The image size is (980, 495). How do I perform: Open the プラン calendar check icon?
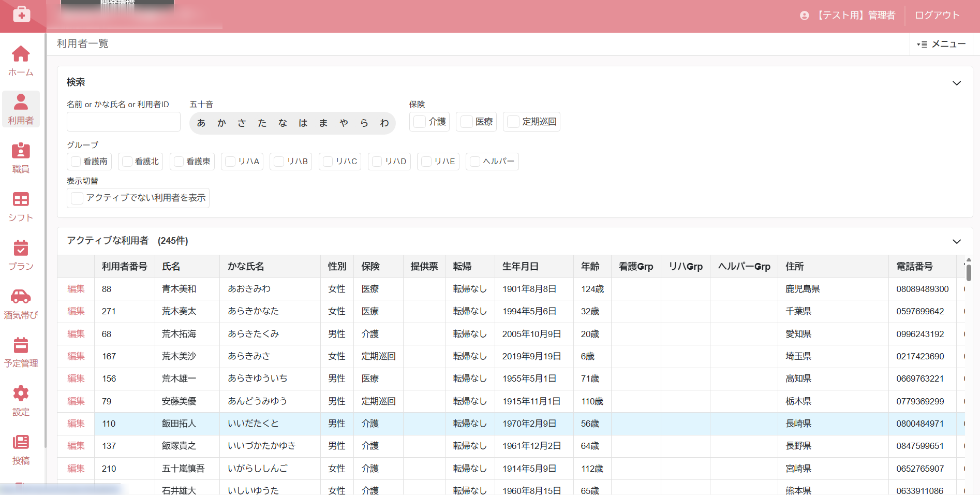click(x=21, y=248)
